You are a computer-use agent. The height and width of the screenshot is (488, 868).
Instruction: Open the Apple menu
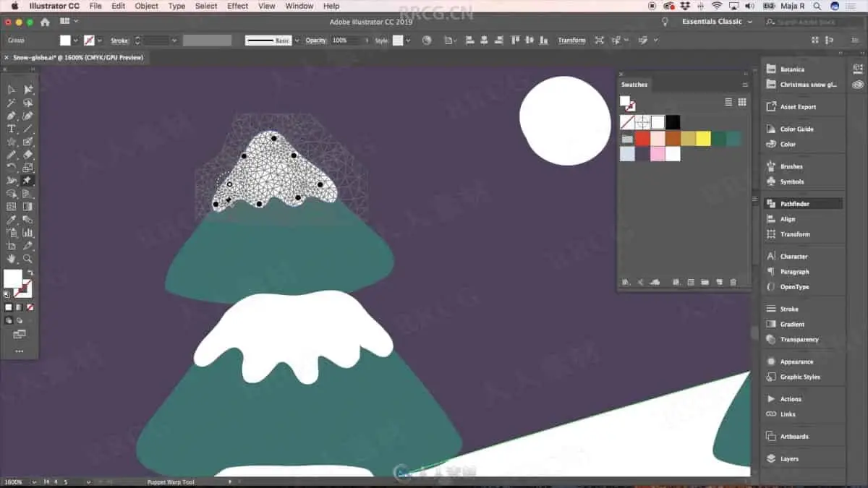(x=14, y=6)
